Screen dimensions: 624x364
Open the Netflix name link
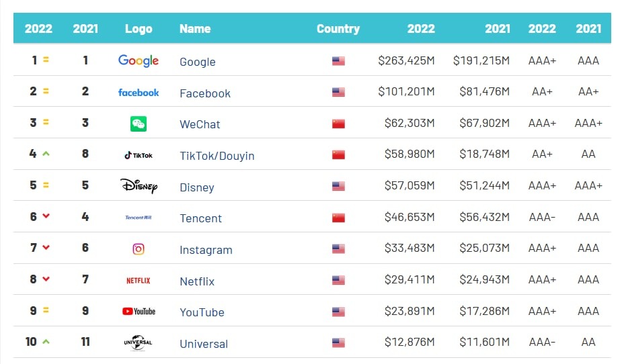(197, 281)
